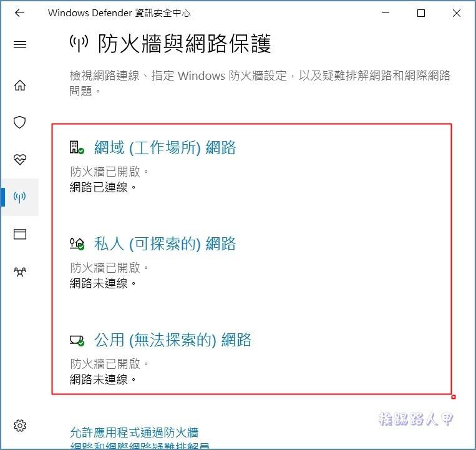Image resolution: width=476 pixels, height=450 pixels.
Task: Maximize the Windows Defender window
Action: tap(421, 13)
